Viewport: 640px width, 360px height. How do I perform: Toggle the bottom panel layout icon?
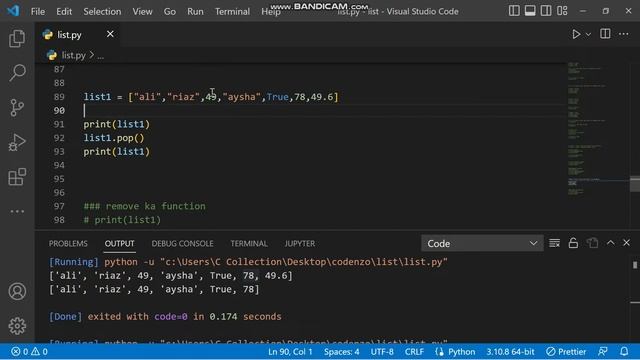(x=530, y=11)
